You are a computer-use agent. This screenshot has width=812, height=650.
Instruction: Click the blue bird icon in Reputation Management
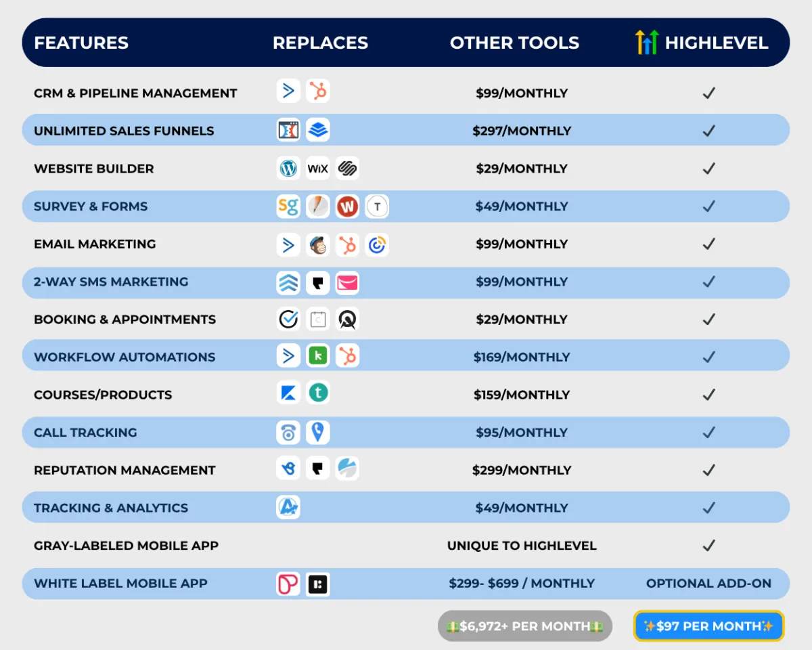click(289, 469)
